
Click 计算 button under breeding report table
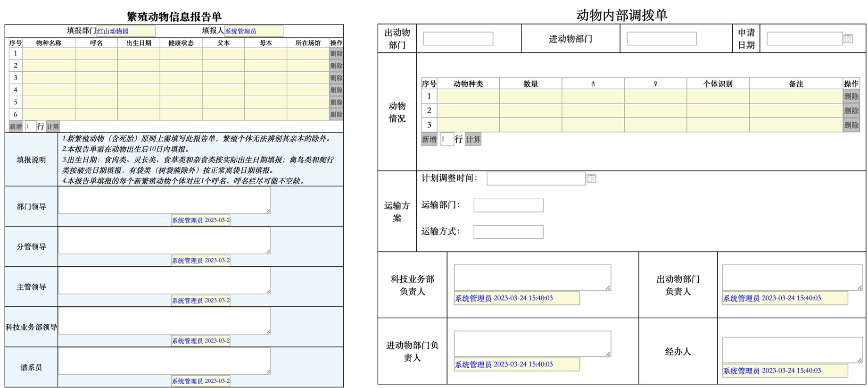point(53,127)
